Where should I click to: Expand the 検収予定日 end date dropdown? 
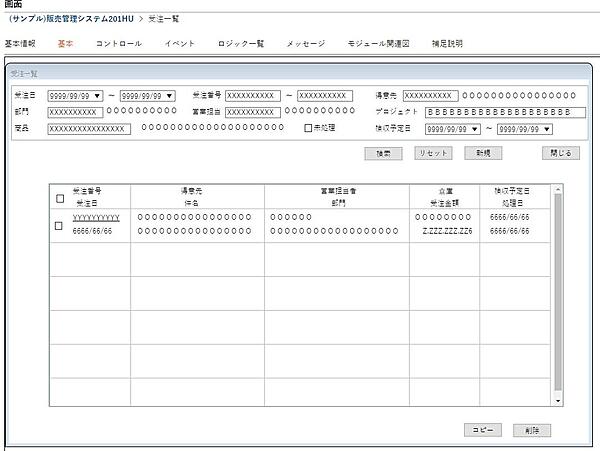point(547,129)
